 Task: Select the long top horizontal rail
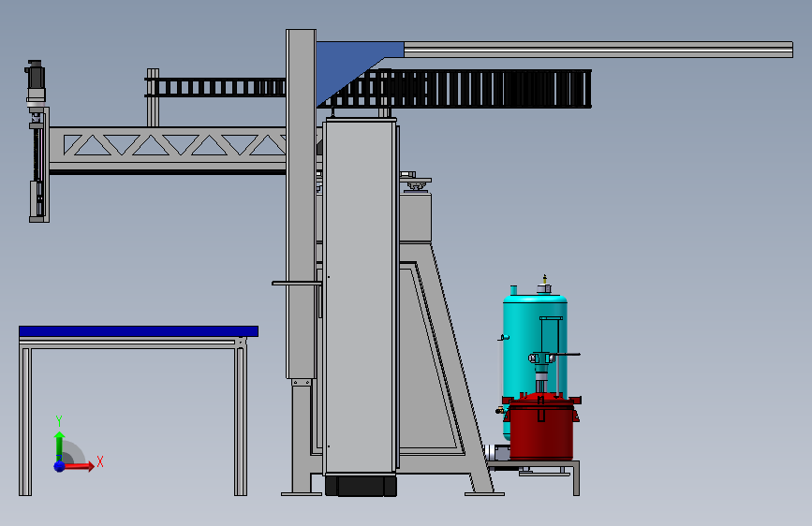(598, 50)
